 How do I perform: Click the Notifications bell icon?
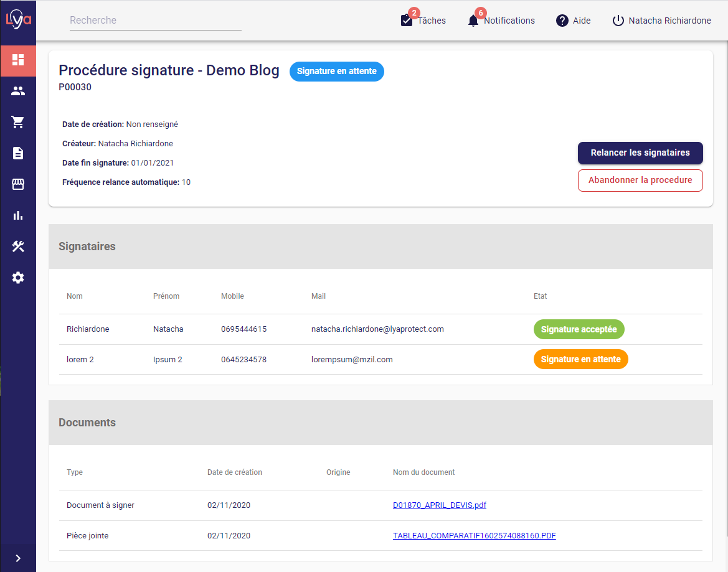[x=473, y=21]
